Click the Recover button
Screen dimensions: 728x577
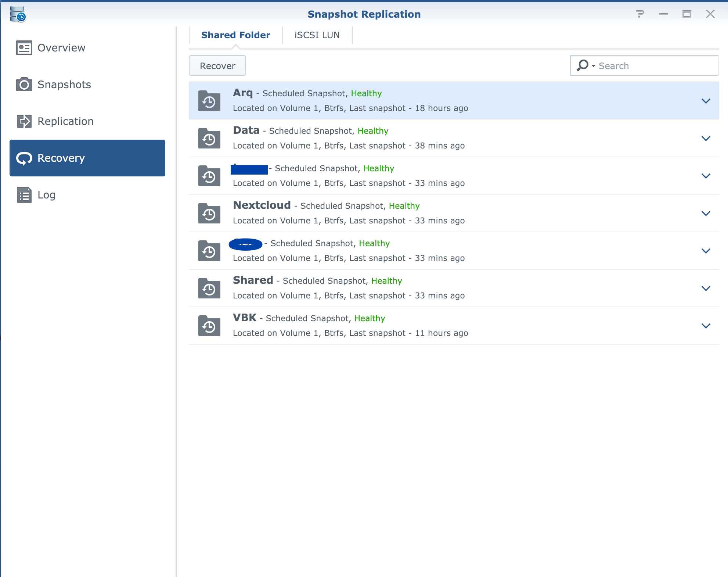pyautogui.click(x=217, y=65)
